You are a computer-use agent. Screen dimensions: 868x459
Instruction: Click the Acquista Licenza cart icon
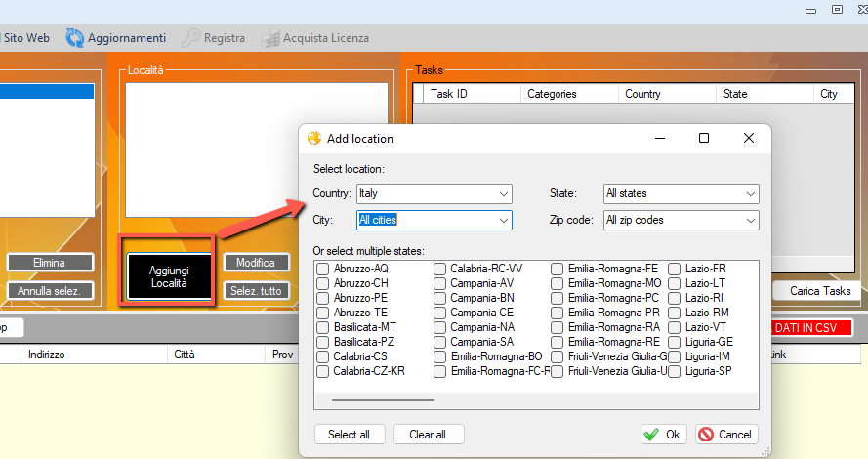point(269,38)
